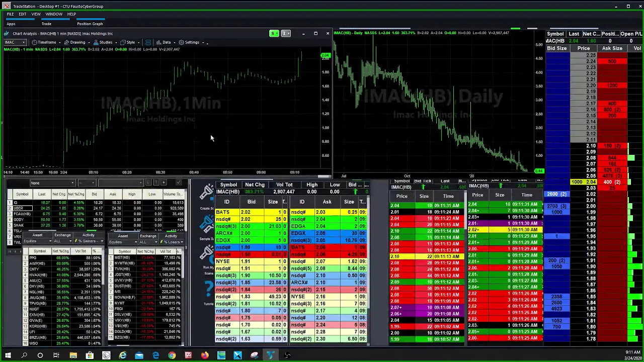Click the Chart Analysis window title icon
The image size is (644, 362).
[x=7, y=34]
